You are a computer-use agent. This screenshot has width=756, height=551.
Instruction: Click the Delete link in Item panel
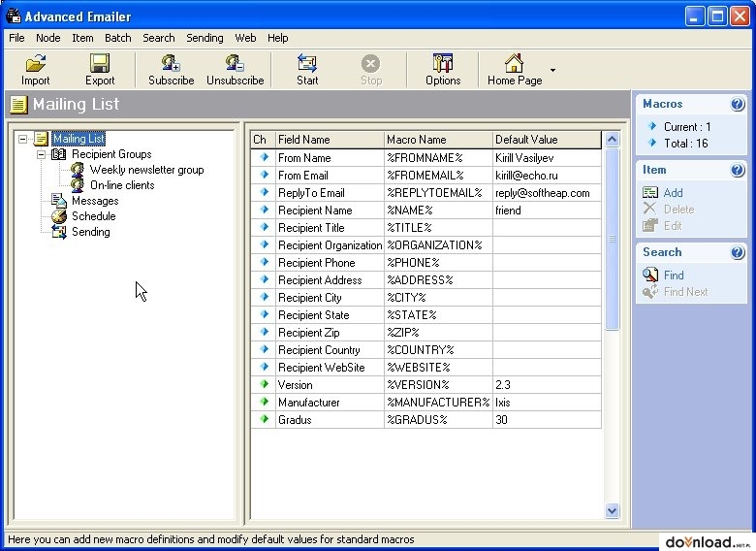[678, 209]
